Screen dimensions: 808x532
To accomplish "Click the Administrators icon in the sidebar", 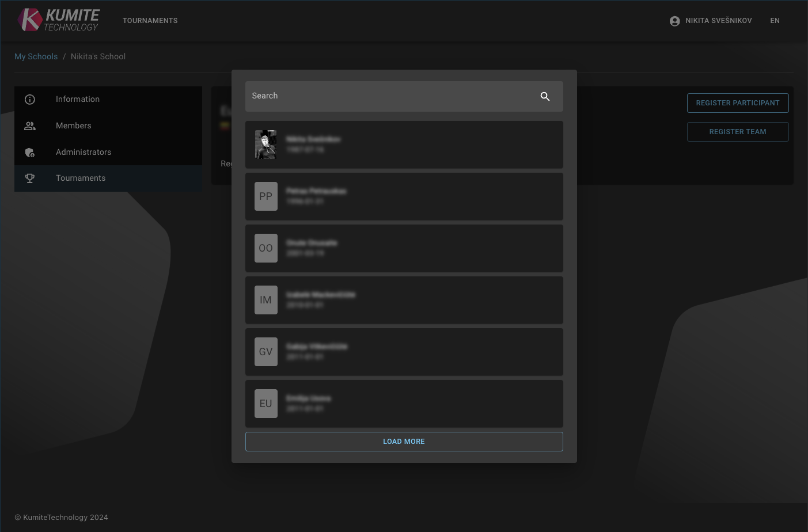I will 30,152.
